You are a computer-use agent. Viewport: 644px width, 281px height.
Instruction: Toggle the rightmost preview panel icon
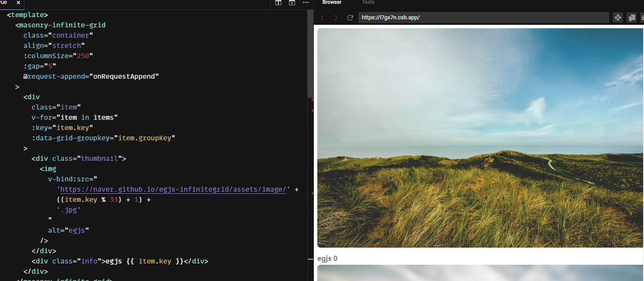[x=642, y=18]
